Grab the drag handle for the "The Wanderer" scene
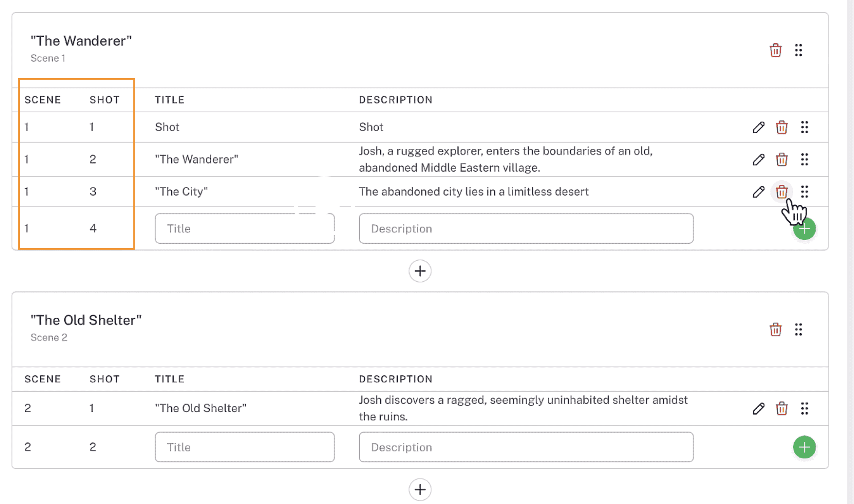 click(799, 50)
